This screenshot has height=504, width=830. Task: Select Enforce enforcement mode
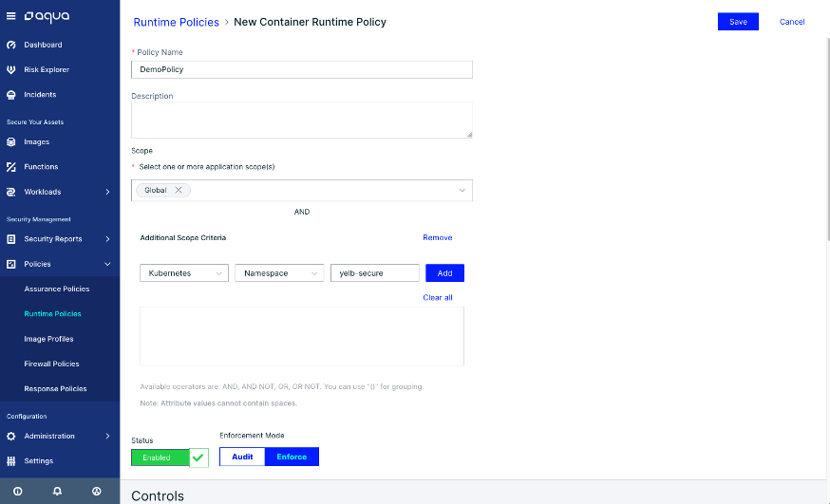coord(292,457)
